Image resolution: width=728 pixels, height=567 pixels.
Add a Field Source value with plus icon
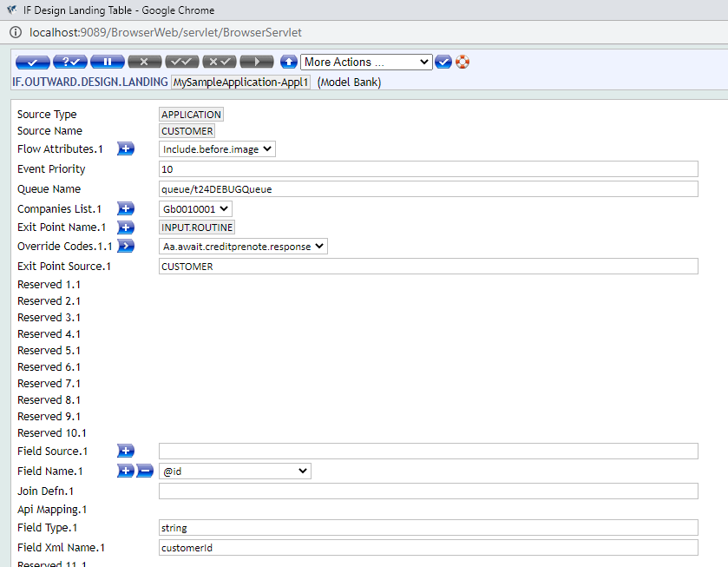point(126,452)
